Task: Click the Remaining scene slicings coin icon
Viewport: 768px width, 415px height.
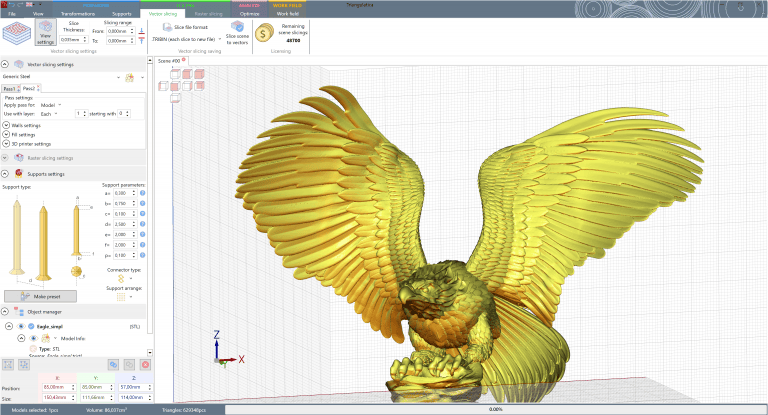Action: (263, 34)
